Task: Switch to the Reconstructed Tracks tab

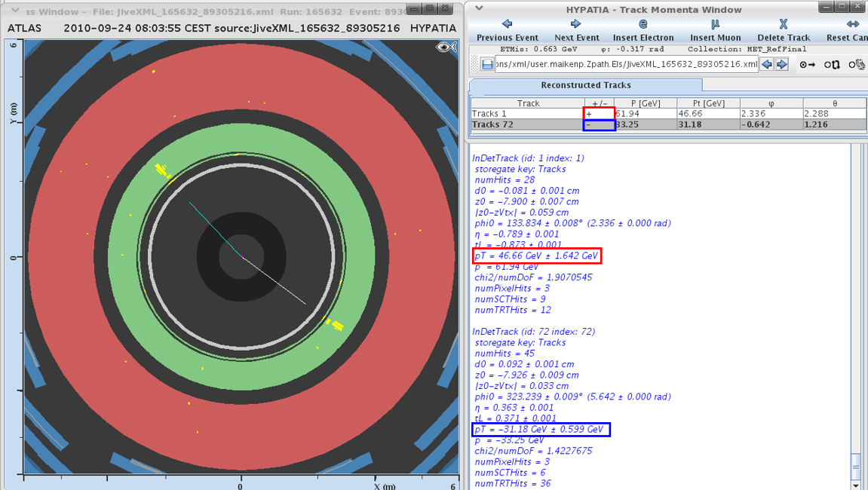Action: point(585,85)
